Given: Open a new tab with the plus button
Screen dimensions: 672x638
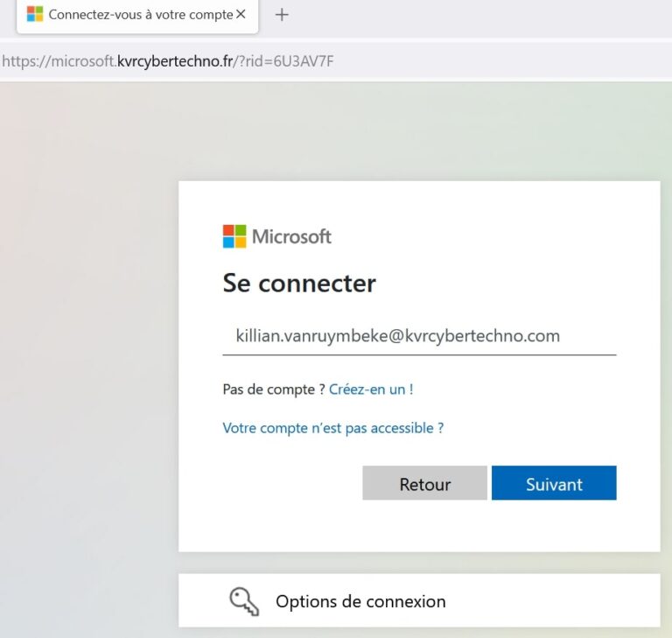Looking at the screenshot, I should pos(282,15).
